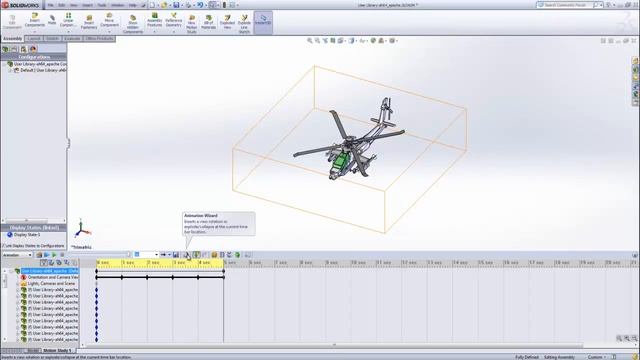Click the Insert Components tool
640x360 pixels.
(35, 20)
